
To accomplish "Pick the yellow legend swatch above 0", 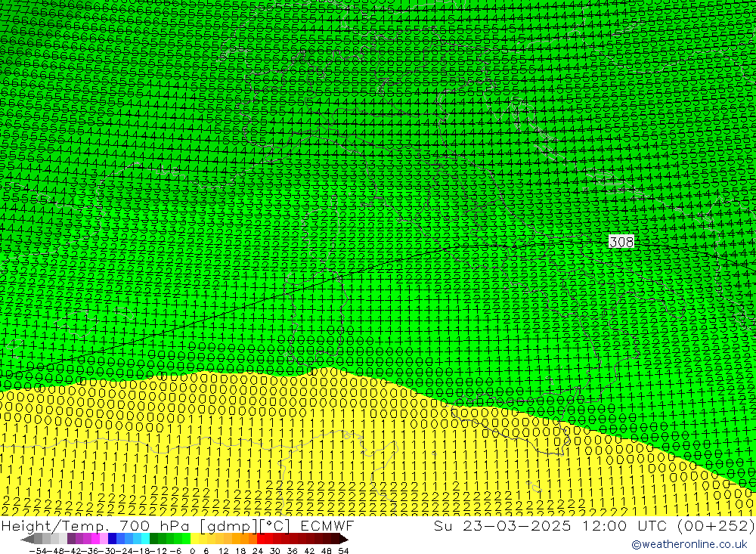I will tap(195, 539).
